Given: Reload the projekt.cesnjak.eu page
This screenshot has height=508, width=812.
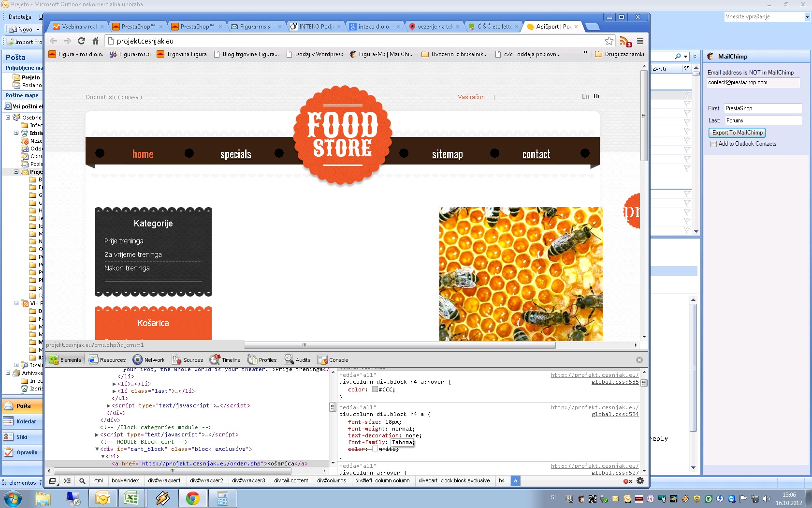Looking at the screenshot, I should point(81,41).
